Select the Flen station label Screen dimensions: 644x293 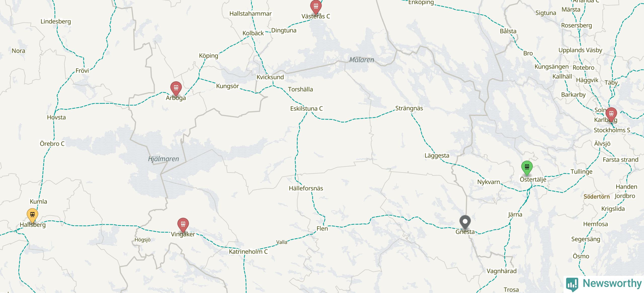[322, 229]
